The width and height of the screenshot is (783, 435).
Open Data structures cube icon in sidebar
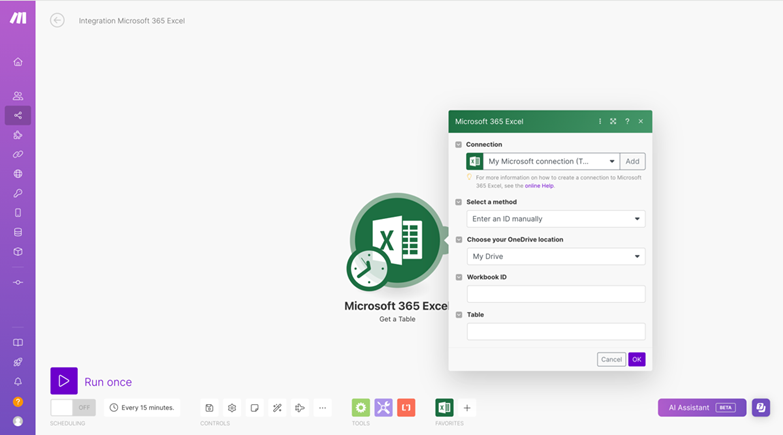click(18, 252)
